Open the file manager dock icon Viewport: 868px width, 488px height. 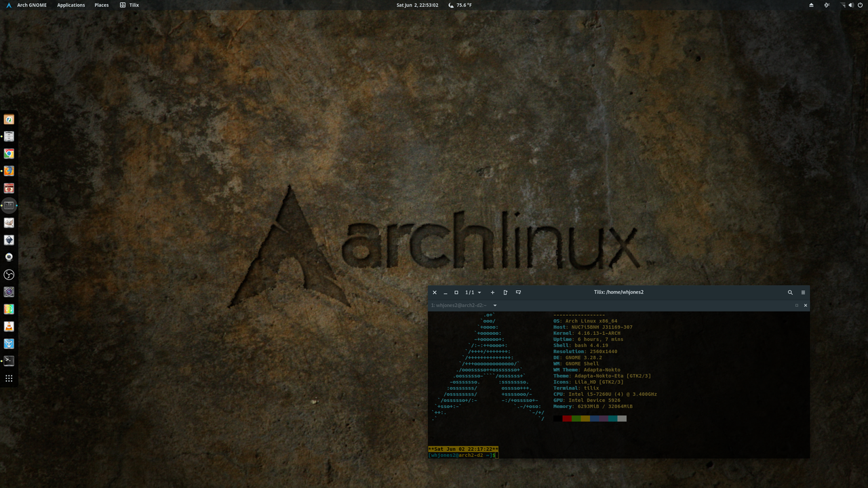9,136
